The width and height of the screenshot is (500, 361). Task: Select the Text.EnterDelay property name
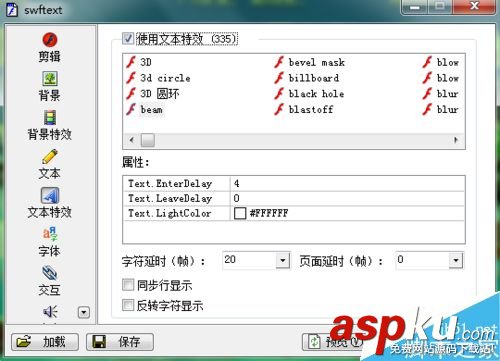(x=170, y=183)
